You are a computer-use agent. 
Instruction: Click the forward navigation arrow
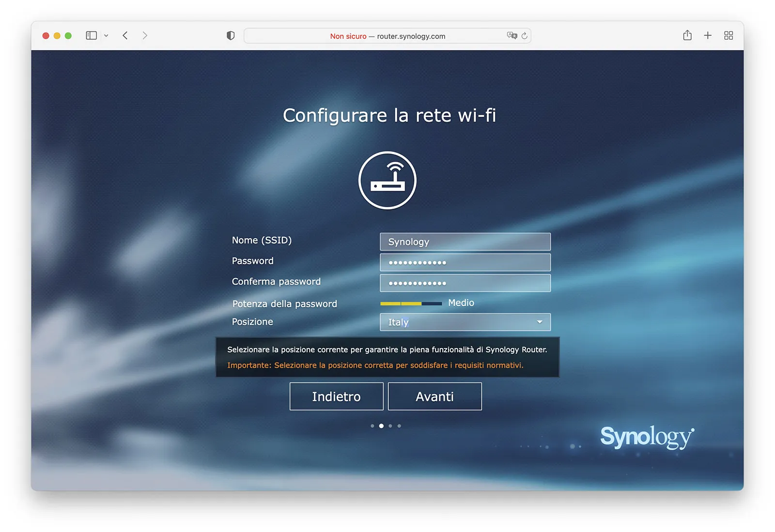(145, 35)
